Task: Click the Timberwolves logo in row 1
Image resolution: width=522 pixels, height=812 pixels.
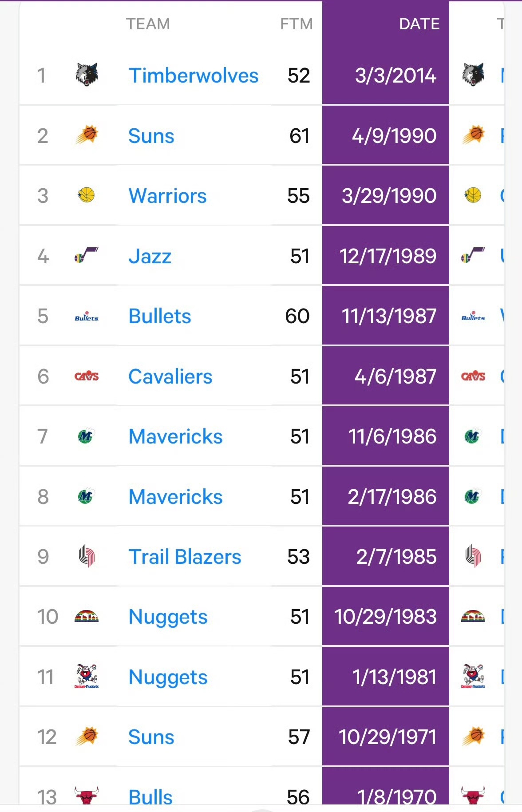Action: (x=87, y=75)
